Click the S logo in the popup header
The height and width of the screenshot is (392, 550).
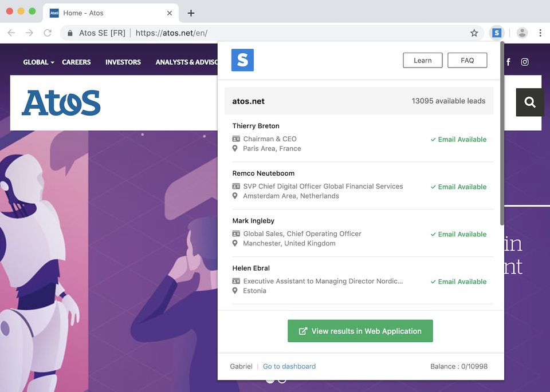point(242,60)
